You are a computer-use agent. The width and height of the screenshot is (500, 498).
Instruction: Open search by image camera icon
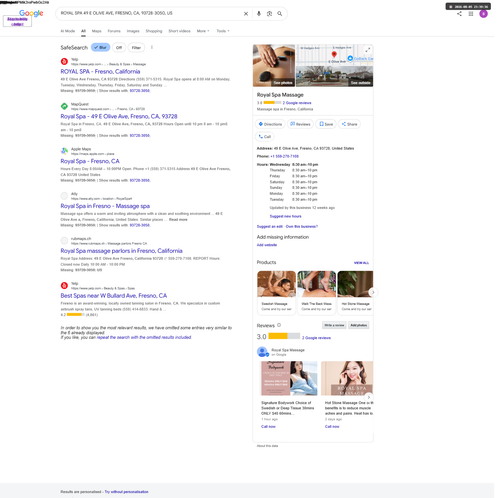[x=269, y=14]
